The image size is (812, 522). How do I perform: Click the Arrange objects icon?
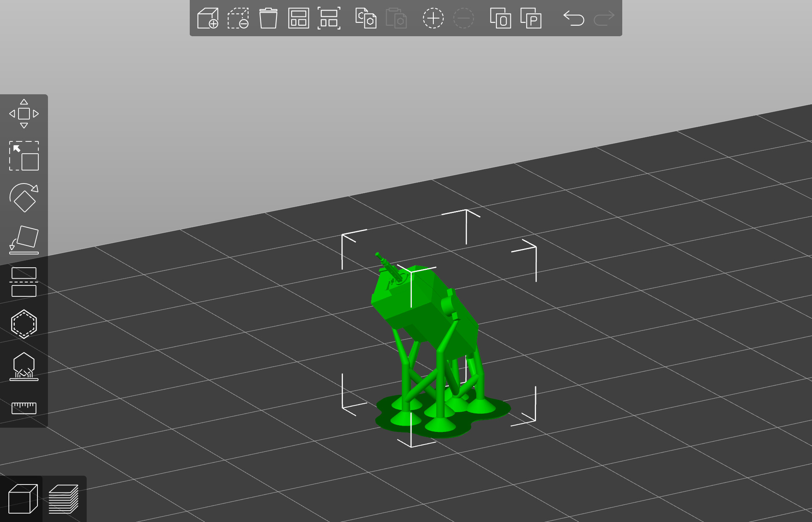[x=299, y=18]
